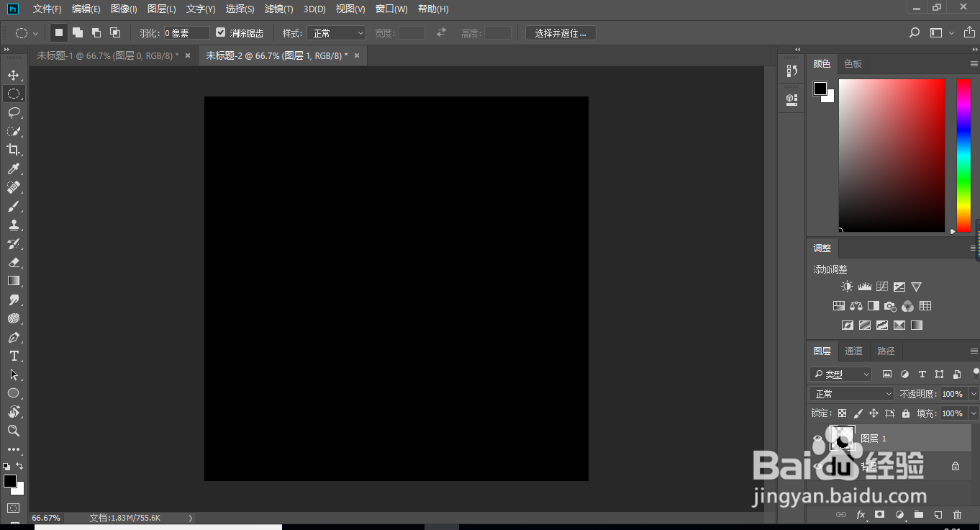This screenshot has width=980, height=530.
Task: Create a new layer with bottom icon
Action: 938,515
